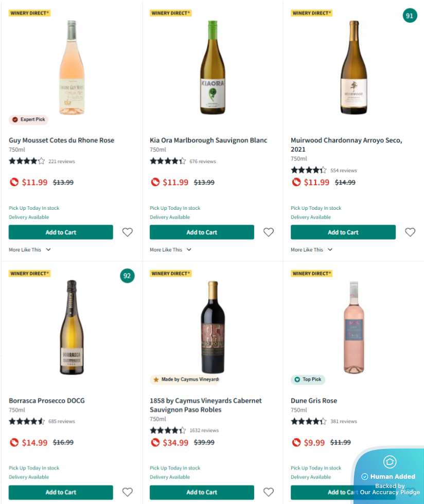Save Muirwood Chardonnay with heart icon
Image resolution: width=424 pixels, height=504 pixels.
pyautogui.click(x=410, y=232)
